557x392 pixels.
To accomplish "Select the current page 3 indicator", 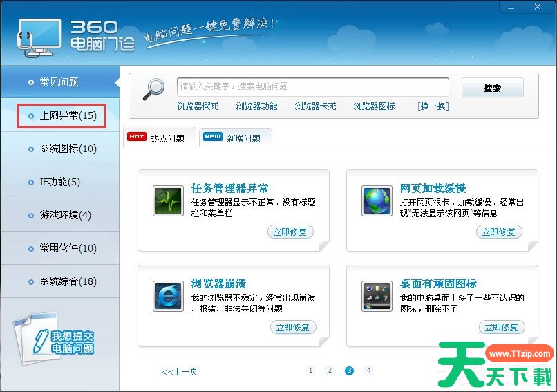I will (x=349, y=371).
